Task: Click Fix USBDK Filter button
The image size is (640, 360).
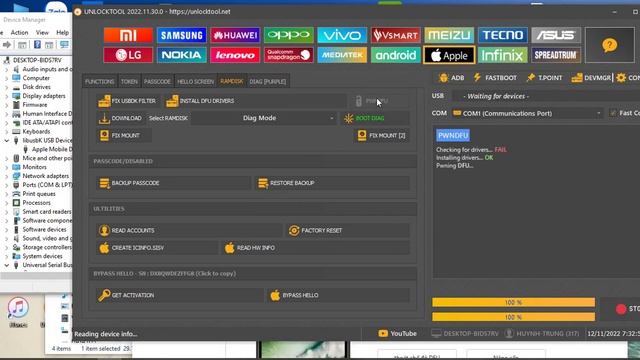Action: click(x=127, y=101)
